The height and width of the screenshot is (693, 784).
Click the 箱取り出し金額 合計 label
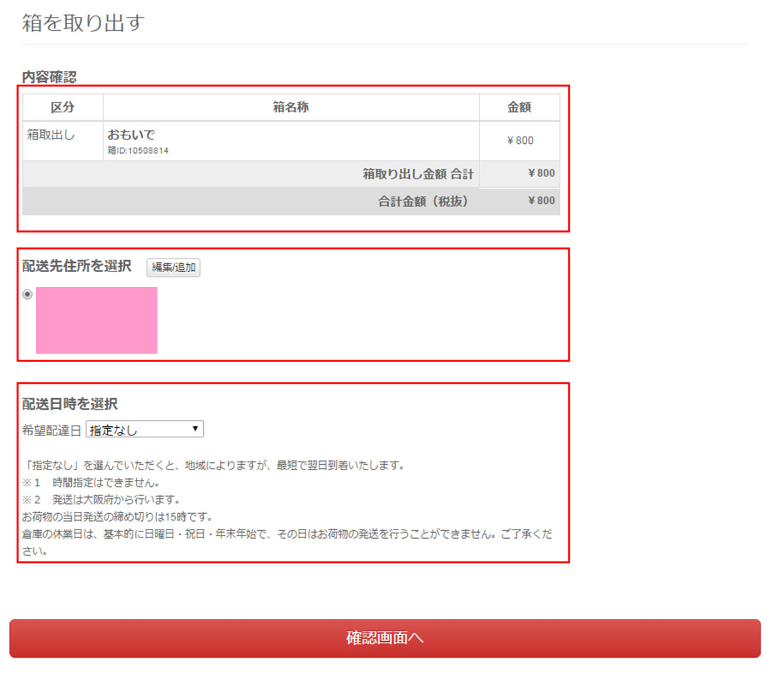pos(418,174)
